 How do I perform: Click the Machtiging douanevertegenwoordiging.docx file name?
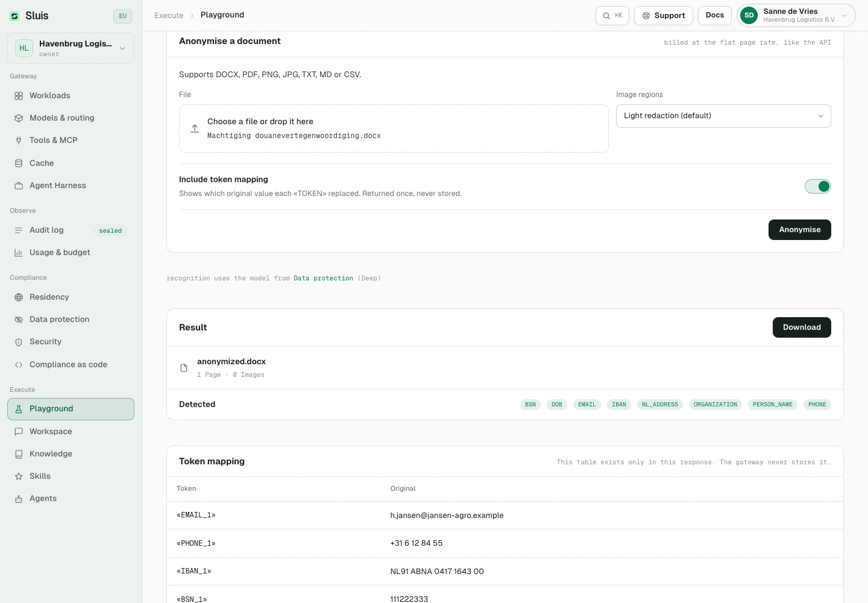point(294,136)
